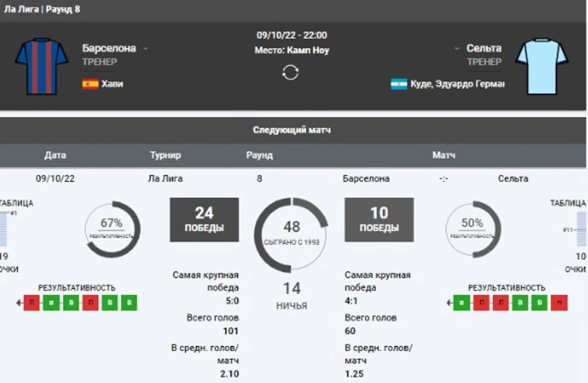Click the arrow left of Barcelona's form squares
This screenshot has width=588, height=383.
click(x=19, y=303)
